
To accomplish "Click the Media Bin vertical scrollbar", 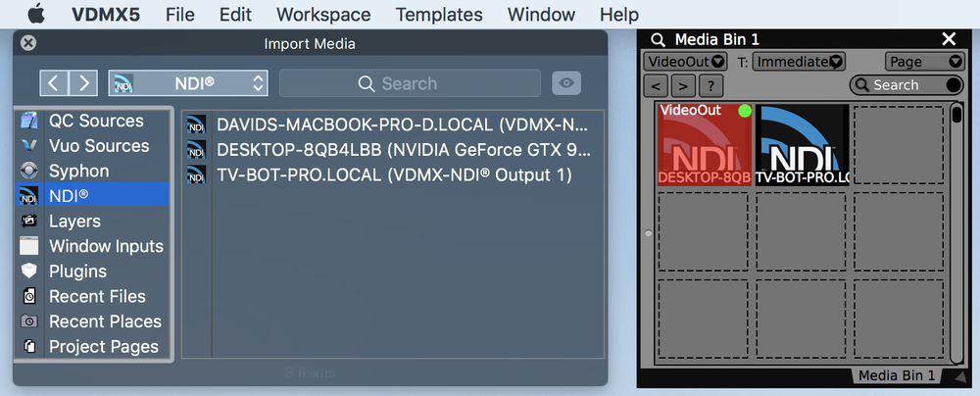I will tap(956, 232).
